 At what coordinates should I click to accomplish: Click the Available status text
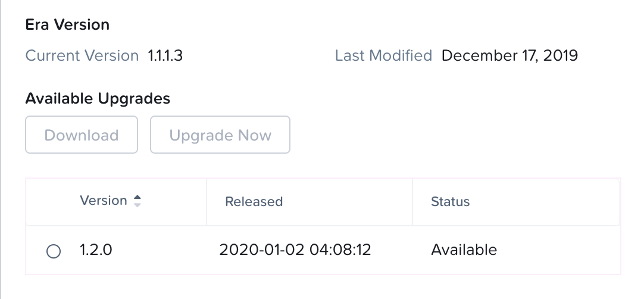(x=464, y=250)
